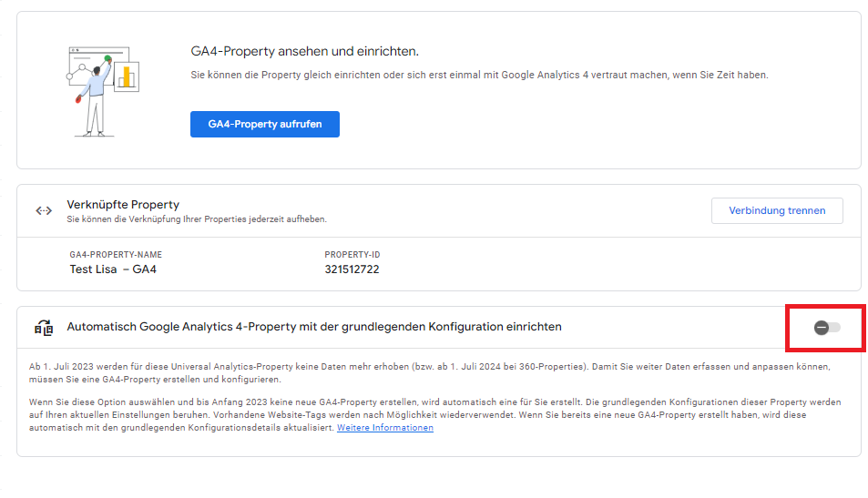Click the 'PROPERTY-ID' label
The height and width of the screenshot is (498, 868).
(352, 255)
